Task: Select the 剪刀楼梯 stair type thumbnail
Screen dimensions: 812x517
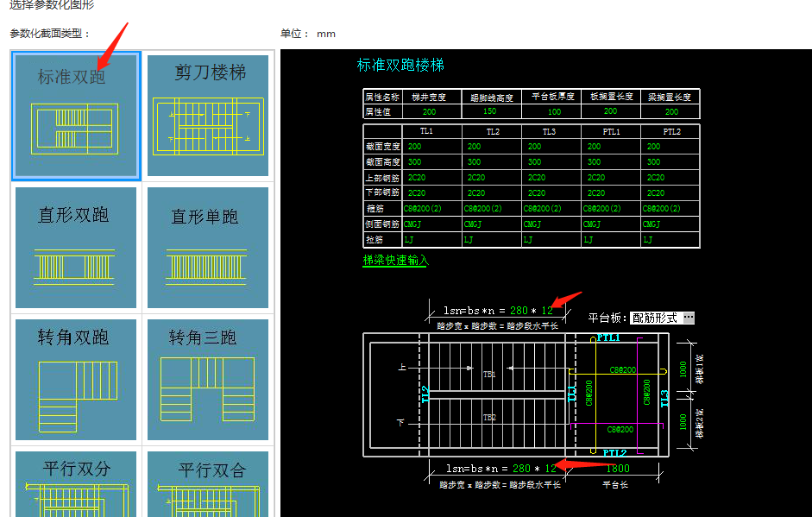Action: coord(208,116)
